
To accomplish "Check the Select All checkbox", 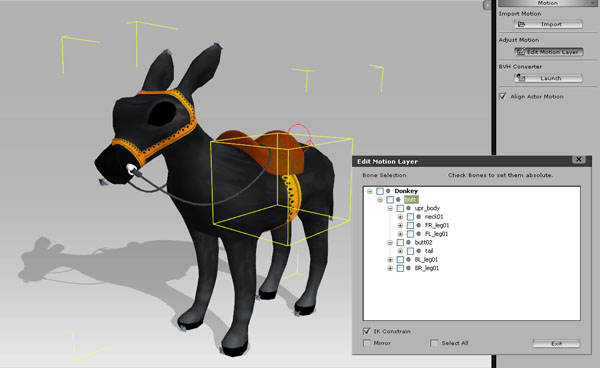I will click(434, 343).
